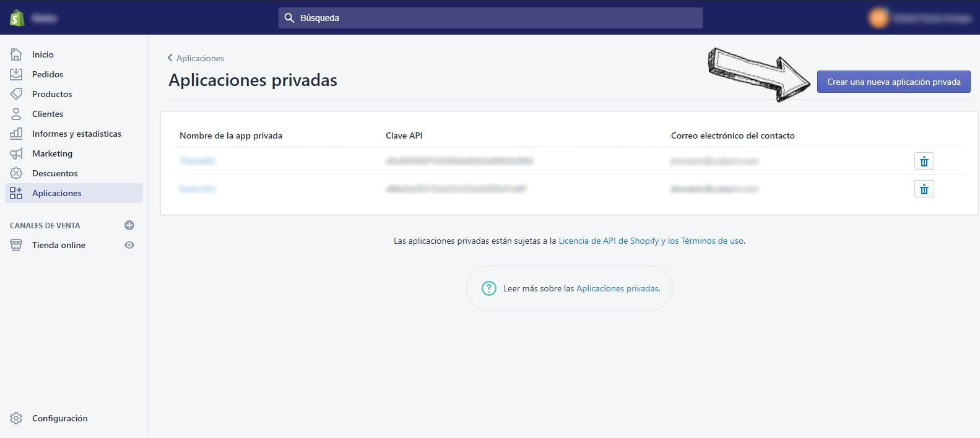Click the Tienda online store icon
The image size is (980, 438).
point(16,245)
